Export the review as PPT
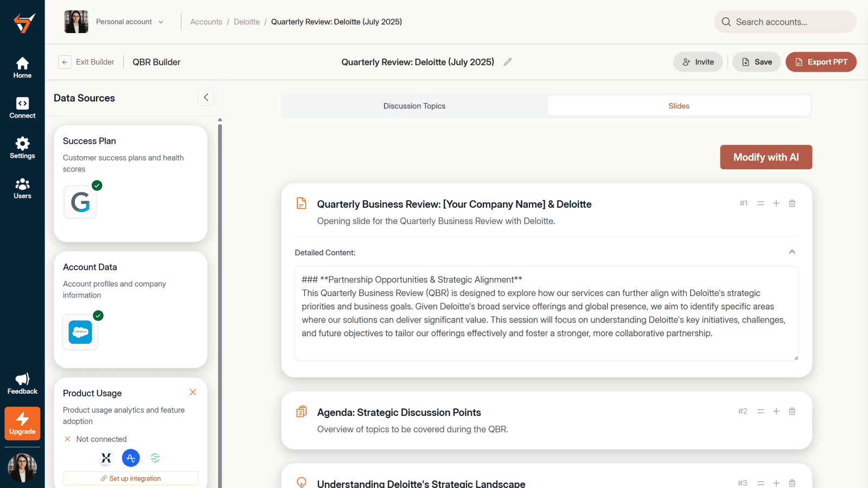The image size is (868, 488). click(821, 62)
